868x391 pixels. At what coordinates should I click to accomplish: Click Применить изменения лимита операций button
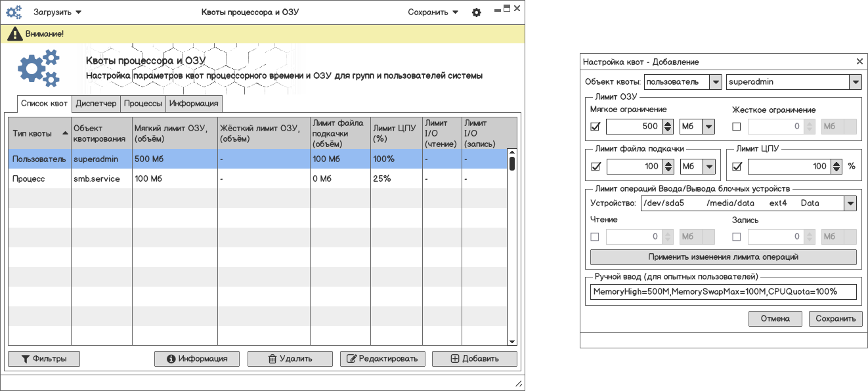(x=723, y=257)
